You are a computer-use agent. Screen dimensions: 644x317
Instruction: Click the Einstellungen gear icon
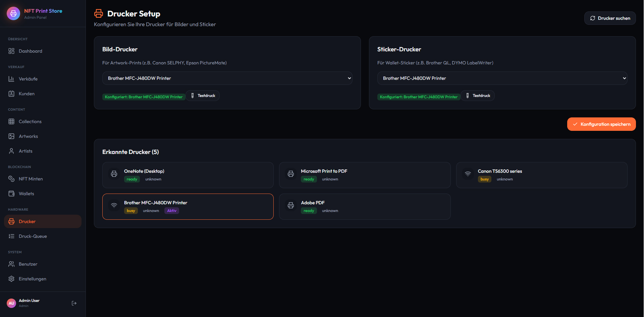pos(11,279)
